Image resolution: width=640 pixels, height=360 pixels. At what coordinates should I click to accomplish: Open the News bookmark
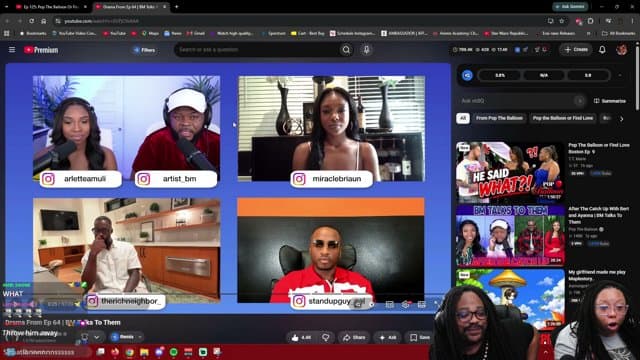[173, 33]
